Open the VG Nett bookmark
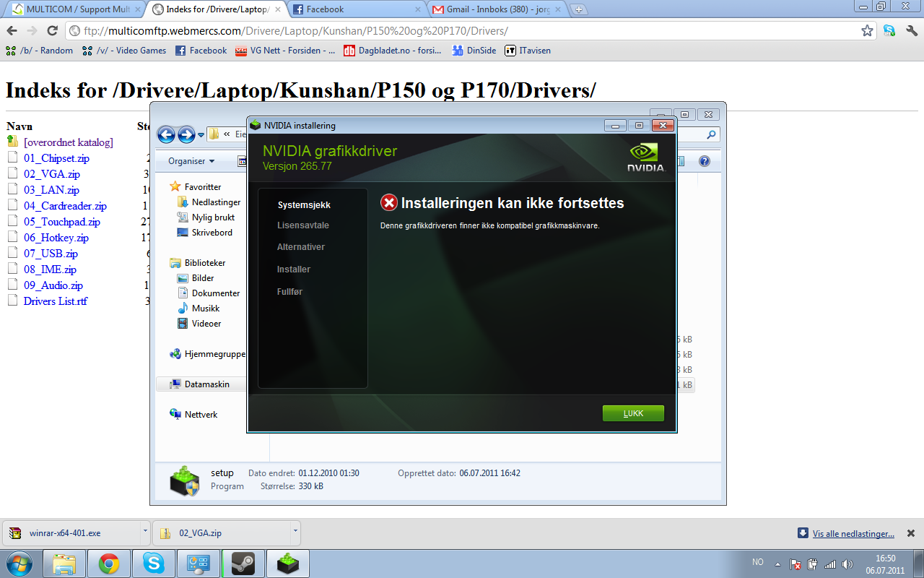924x578 pixels. (285, 51)
